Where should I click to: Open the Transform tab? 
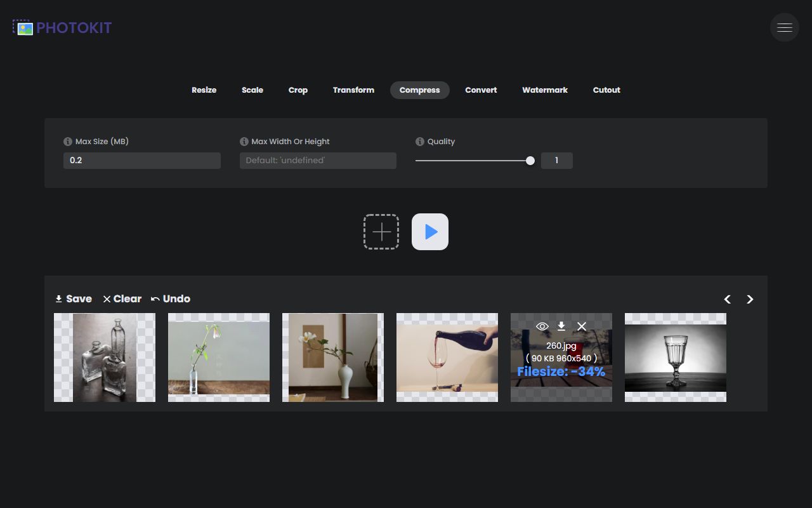click(x=353, y=90)
